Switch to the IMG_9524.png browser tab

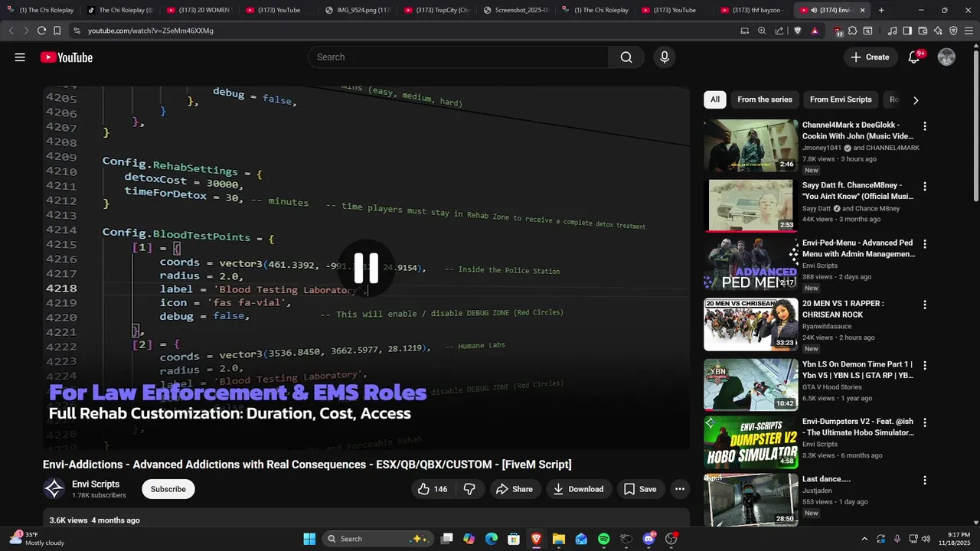pos(358,10)
